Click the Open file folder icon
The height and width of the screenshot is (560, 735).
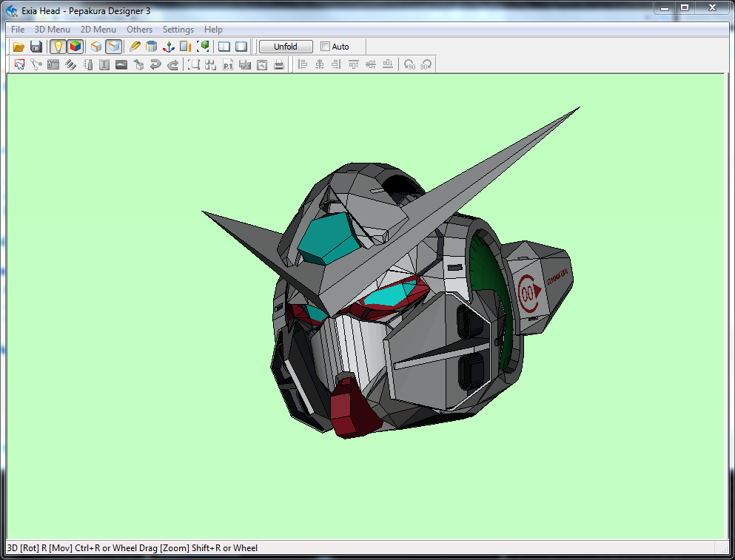point(19,47)
